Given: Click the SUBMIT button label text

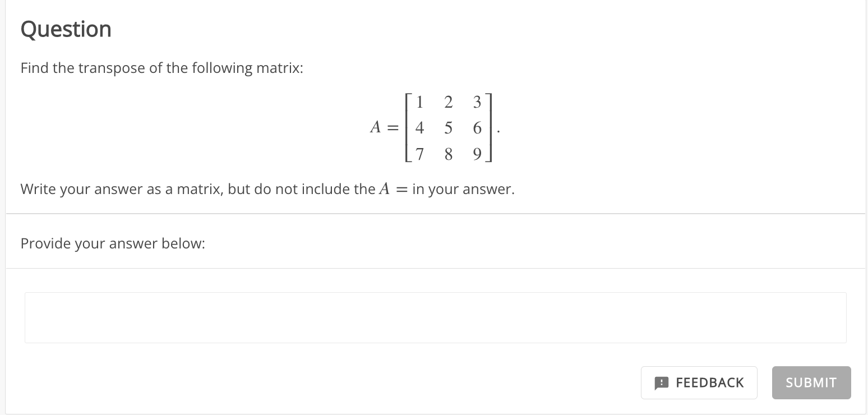Looking at the screenshot, I should (811, 382).
